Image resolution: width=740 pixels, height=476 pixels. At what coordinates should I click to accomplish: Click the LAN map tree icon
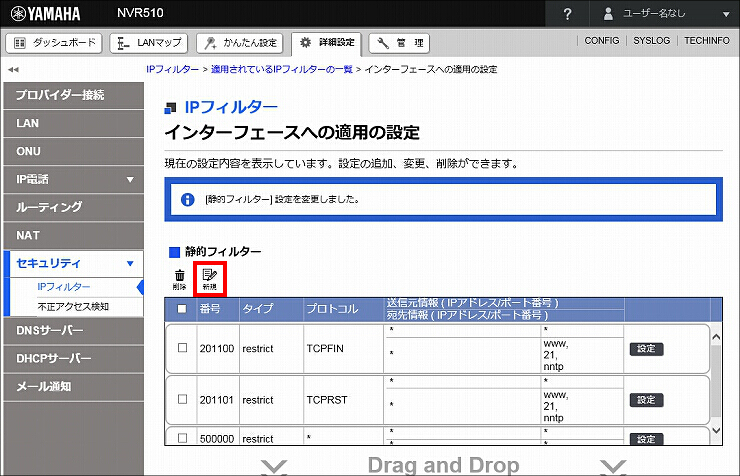coord(123,43)
